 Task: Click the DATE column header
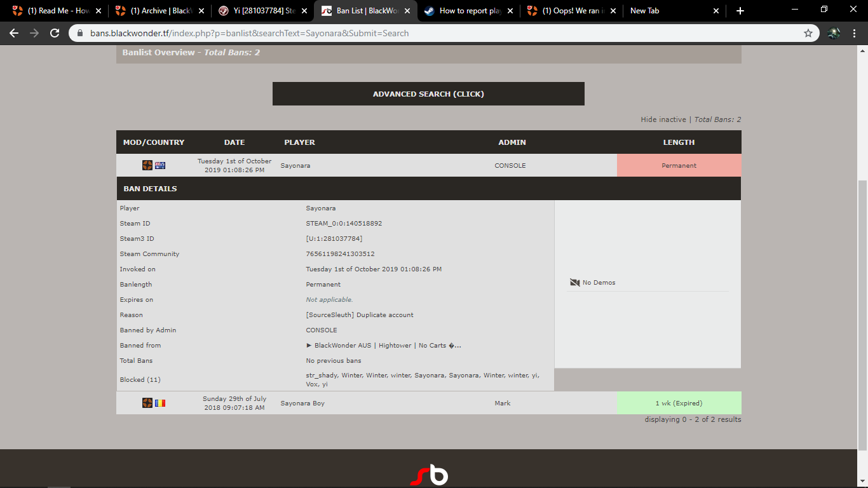pyautogui.click(x=234, y=142)
